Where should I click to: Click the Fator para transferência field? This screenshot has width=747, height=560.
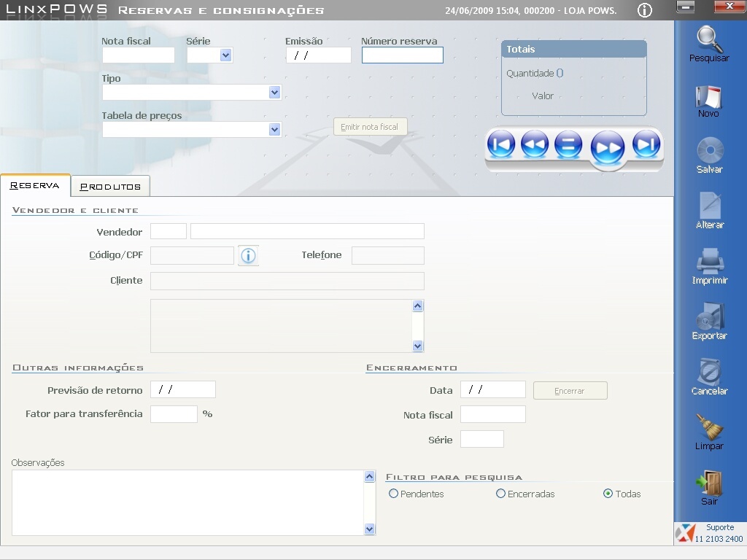click(x=174, y=414)
